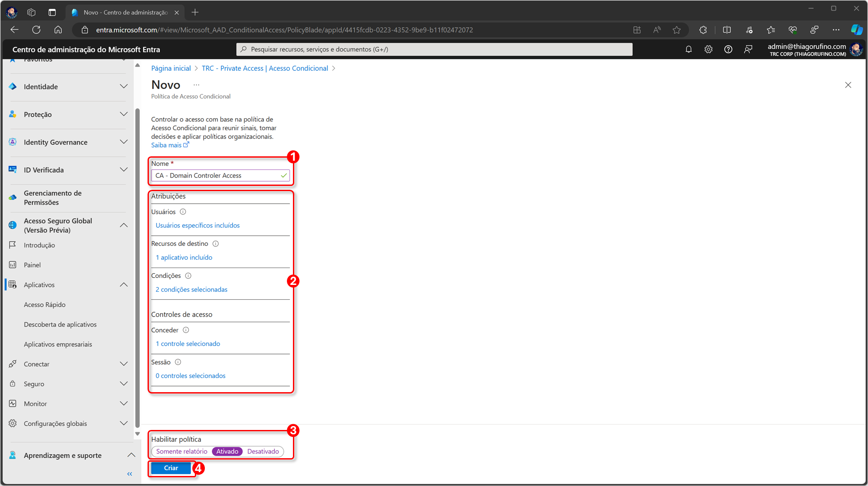
Task: Toggle split screen icon in browser toolbar
Action: pos(727,30)
